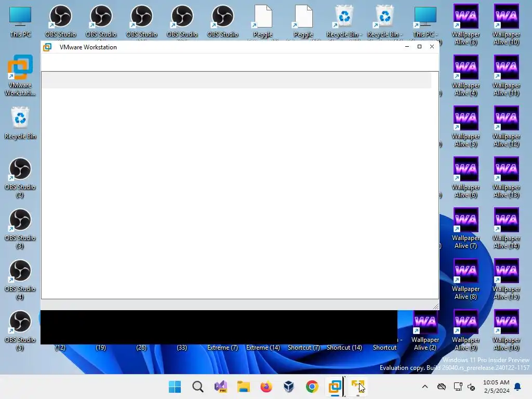Select the Wallpaper Alive (10) shortcut

click(x=506, y=25)
